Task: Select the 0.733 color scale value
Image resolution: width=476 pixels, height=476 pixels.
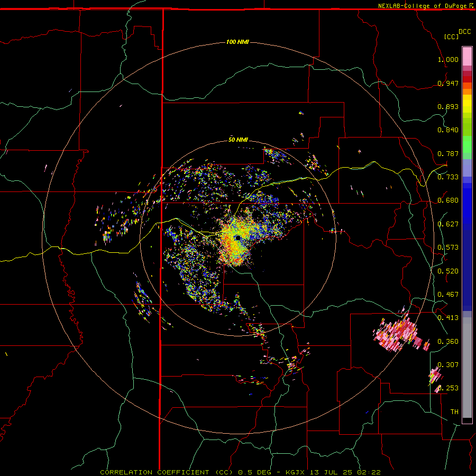Action: click(x=448, y=177)
